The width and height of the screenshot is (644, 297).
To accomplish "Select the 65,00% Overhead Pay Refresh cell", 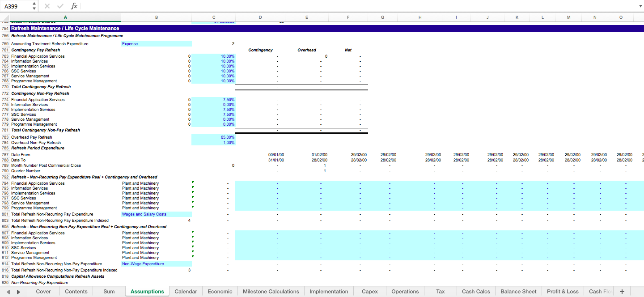I will (x=213, y=137).
